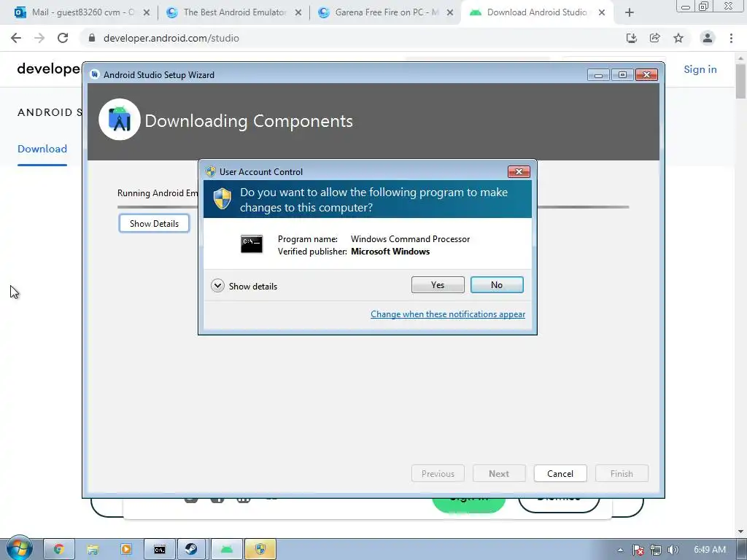
Task: Close the User Account Control dialog
Action: tap(519, 171)
